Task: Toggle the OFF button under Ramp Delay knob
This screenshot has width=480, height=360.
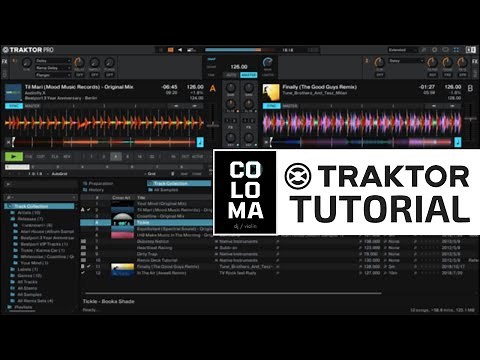Action: [x=94, y=75]
